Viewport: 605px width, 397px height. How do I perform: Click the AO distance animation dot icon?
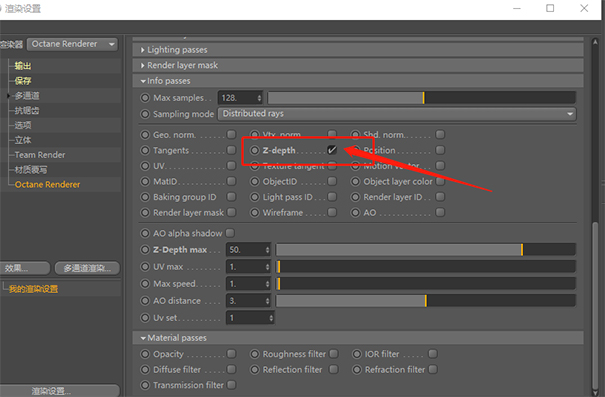pos(145,301)
